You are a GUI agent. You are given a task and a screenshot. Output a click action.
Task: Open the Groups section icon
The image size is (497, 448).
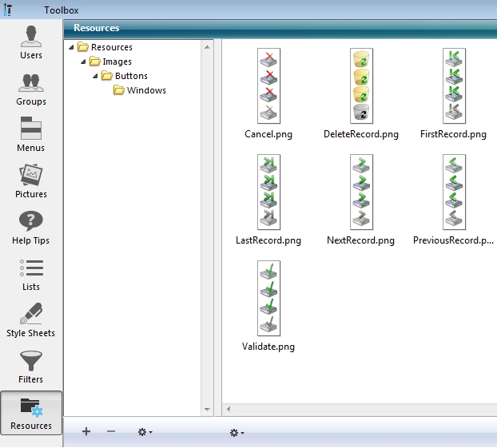(31, 89)
